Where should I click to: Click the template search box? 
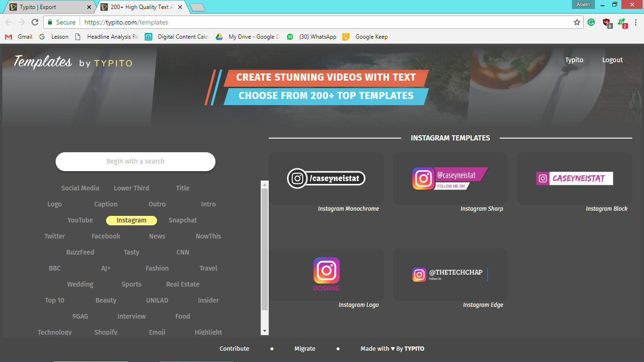point(135,161)
